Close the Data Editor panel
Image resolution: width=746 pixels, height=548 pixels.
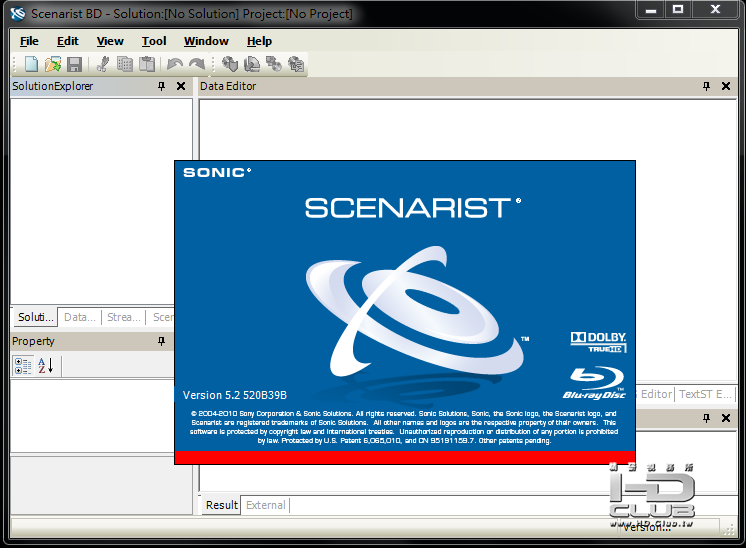pyautogui.click(x=726, y=86)
